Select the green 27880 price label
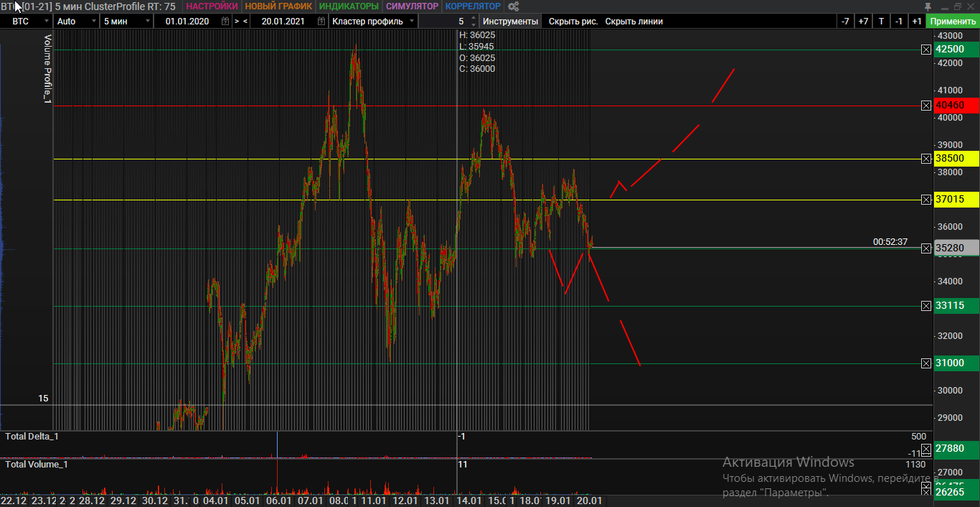980x507 pixels. pyautogui.click(x=957, y=449)
